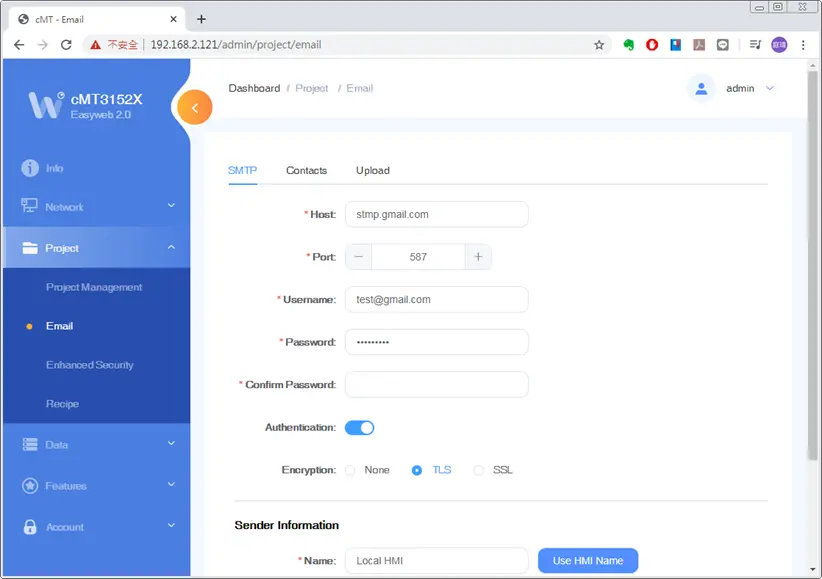Click the not-secure warning triangle icon

(x=95, y=45)
